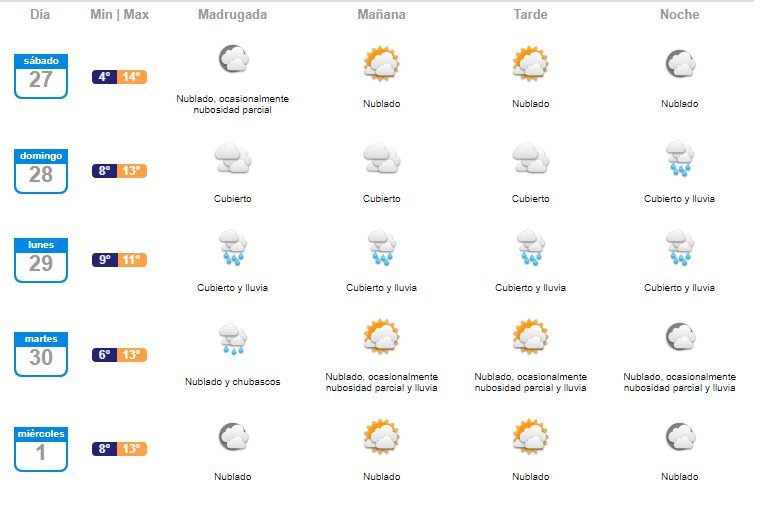The image size is (769, 505).
Task: Click martes 30 madrugada showers icon
Action: tap(233, 339)
